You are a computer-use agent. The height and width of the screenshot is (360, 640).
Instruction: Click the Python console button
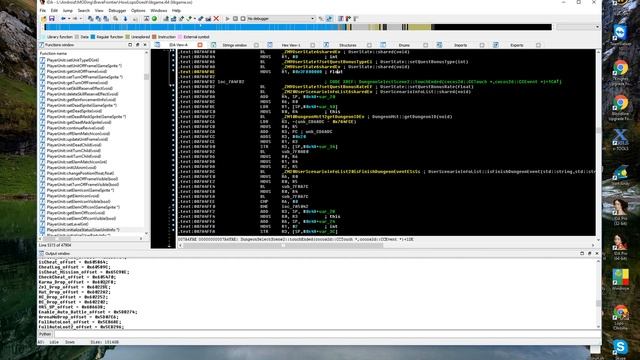coord(45,334)
